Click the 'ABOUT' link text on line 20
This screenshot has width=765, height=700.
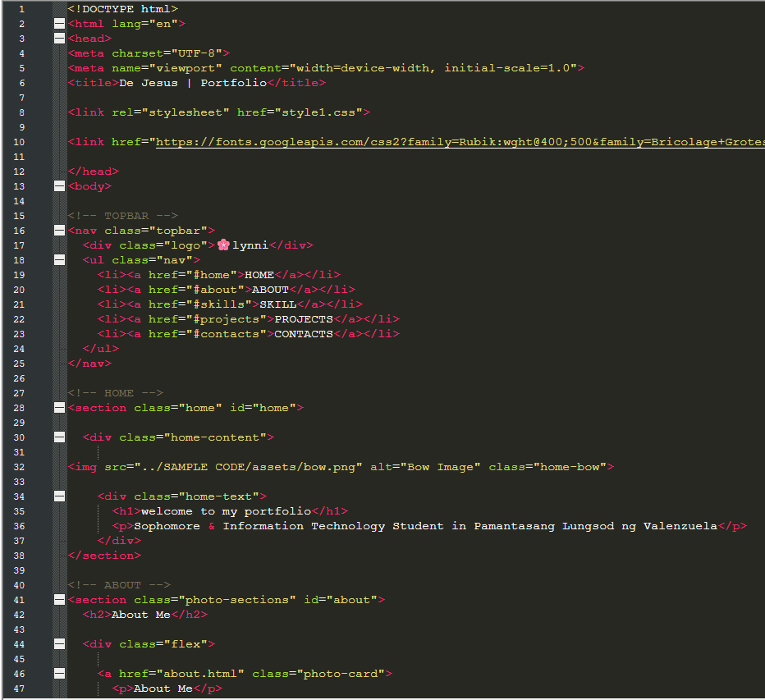click(270, 290)
